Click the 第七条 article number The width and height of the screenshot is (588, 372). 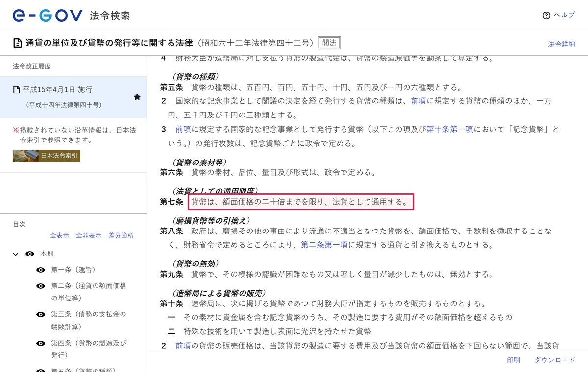171,202
